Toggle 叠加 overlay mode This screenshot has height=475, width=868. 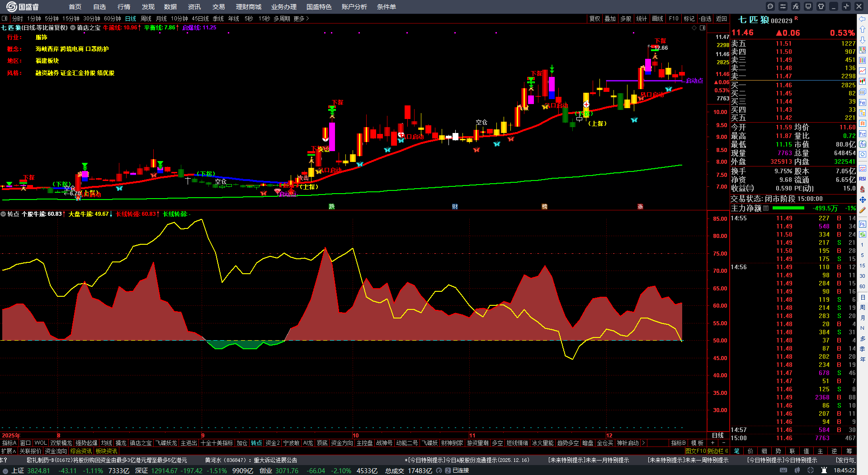tap(610, 19)
